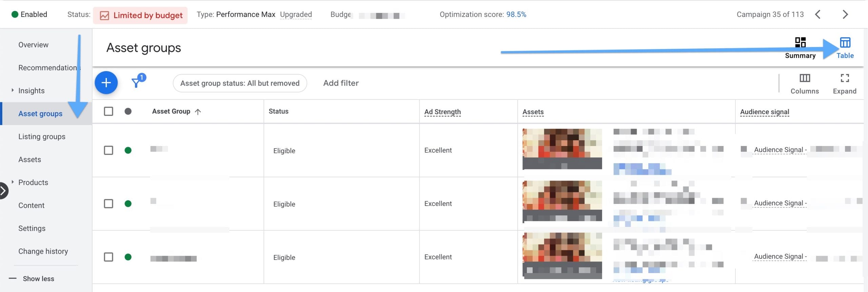Click the Limited by budget status icon

[x=104, y=16]
